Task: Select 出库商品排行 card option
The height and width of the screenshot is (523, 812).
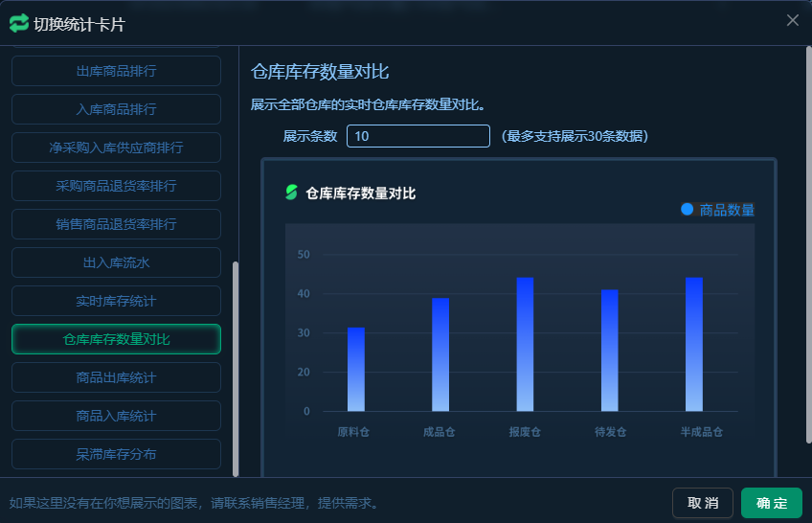Action: click(x=116, y=71)
